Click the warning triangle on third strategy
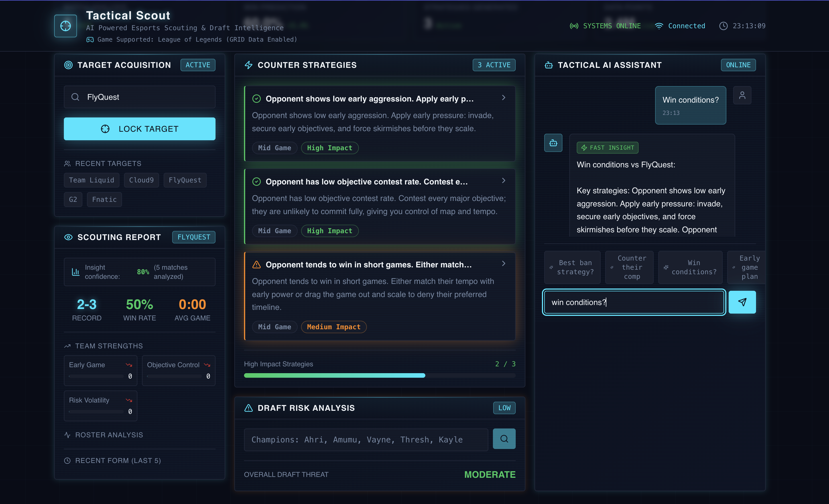Viewport: 829px width, 504px height. [x=256, y=265]
